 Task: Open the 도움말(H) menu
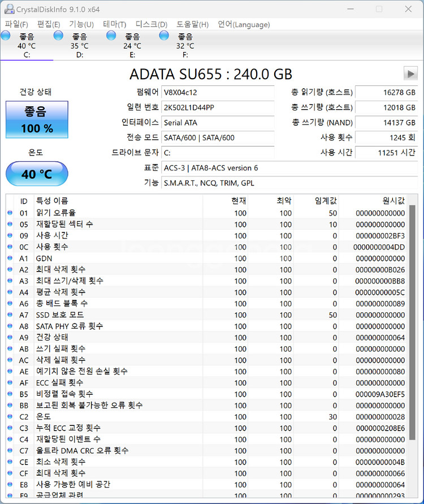[x=192, y=24]
